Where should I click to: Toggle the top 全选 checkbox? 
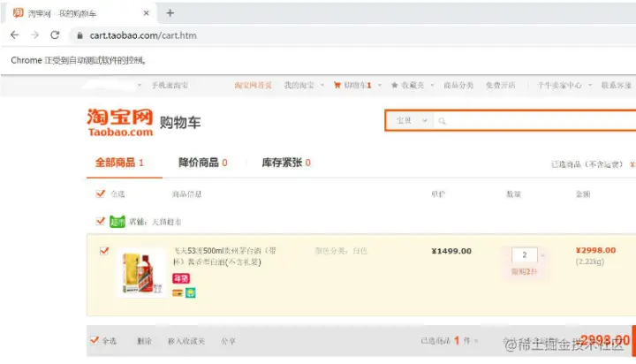pyautogui.click(x=101, y=193)
